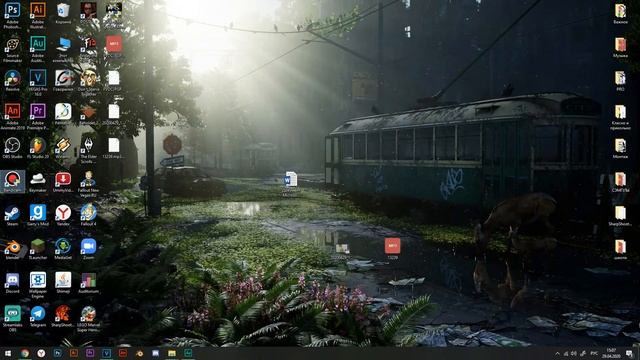Launch Yandex browser from the taskbar
This screenshot has height=360, width=640.
[41, 353]
